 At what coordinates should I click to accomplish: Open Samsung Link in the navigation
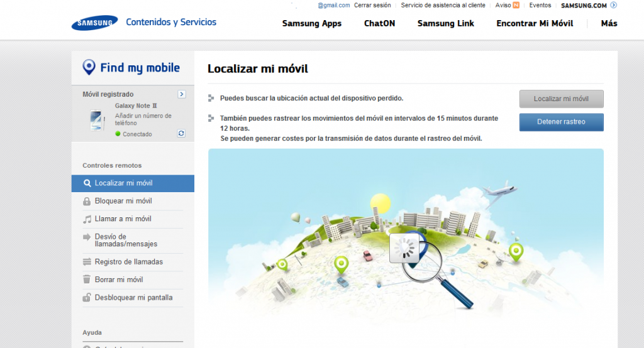446,23
